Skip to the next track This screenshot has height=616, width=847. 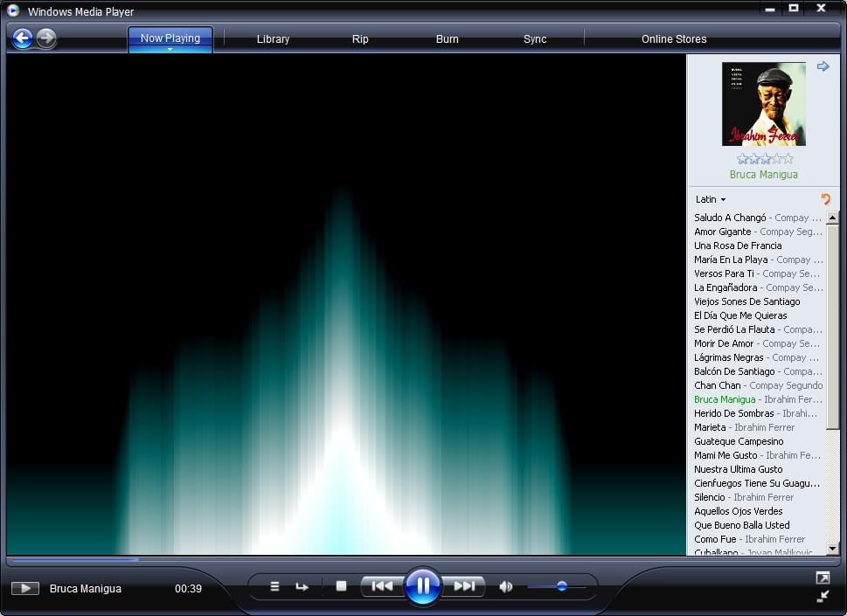pyautogui.click(x=464, y=586)
